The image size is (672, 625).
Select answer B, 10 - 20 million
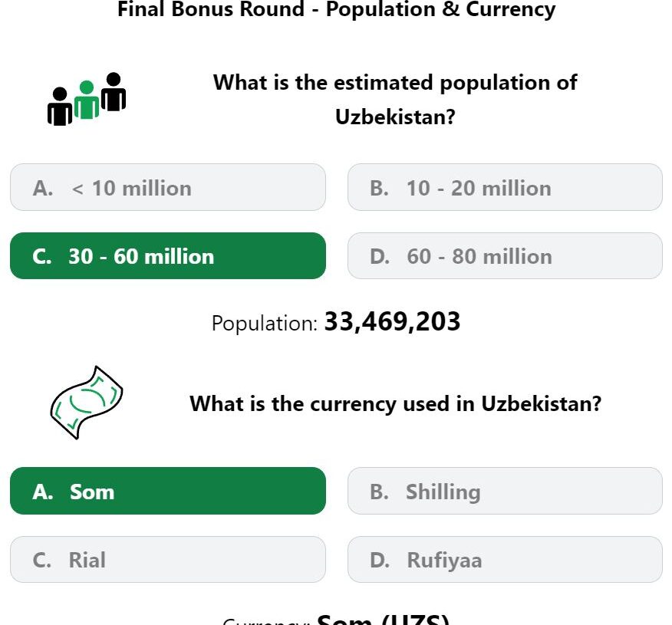point(505,187)
